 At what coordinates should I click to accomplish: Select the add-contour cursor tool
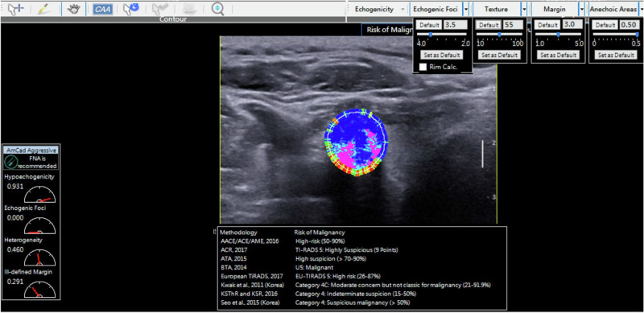[x=16, y=9]
